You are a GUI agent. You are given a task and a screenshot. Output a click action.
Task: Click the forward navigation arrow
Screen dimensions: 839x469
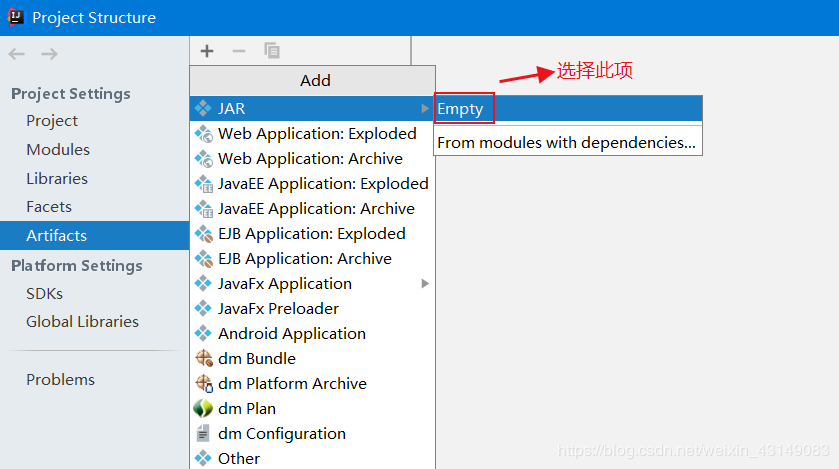49,54
